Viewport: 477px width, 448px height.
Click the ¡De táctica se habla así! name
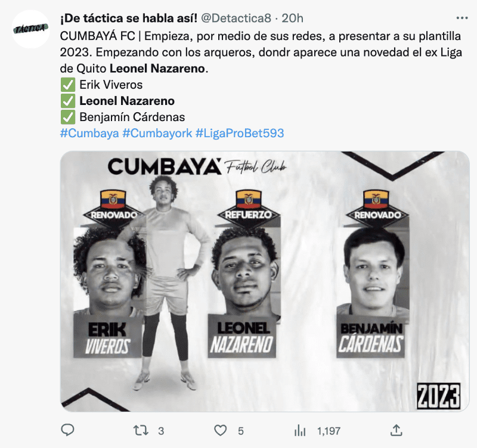129,18
